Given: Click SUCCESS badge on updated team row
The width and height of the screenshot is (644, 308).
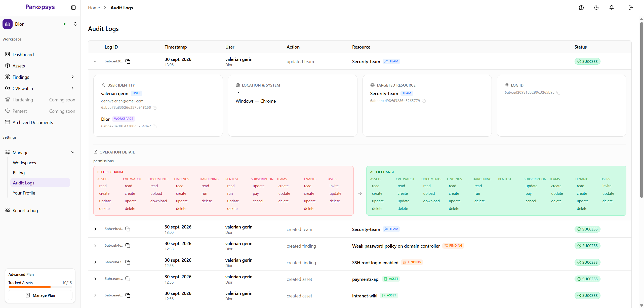Looking at the screenshot, I should 587,61.
